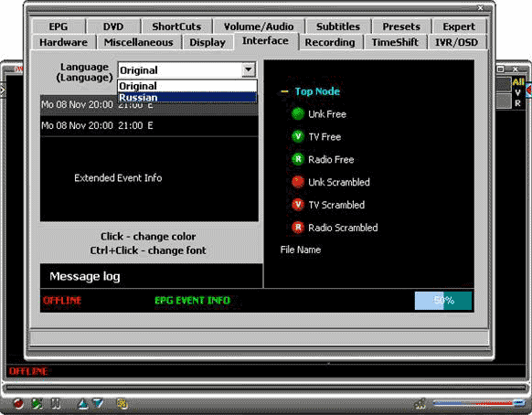Select Russian in the language list
The image size is (532, 415).
pos(187,98)
